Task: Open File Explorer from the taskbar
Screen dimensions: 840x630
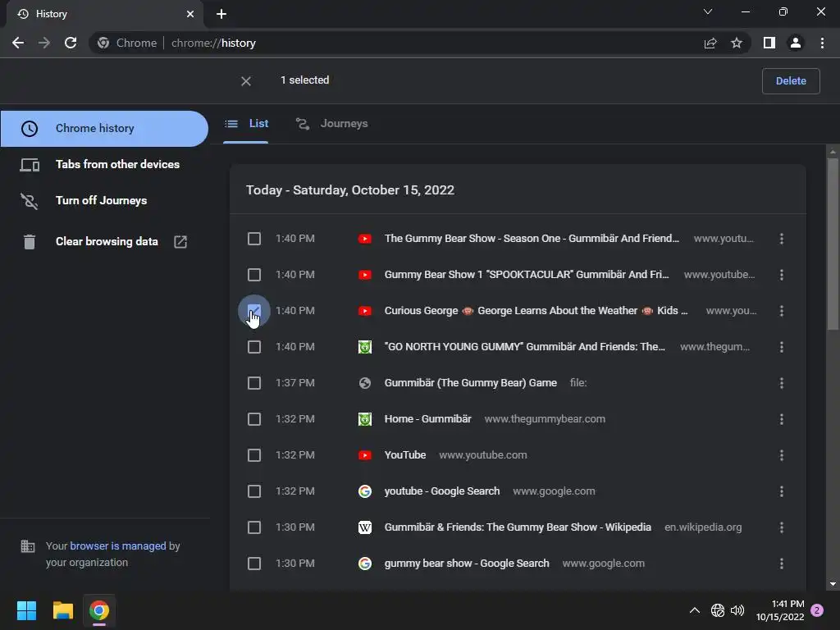Action: coord(62,610)
